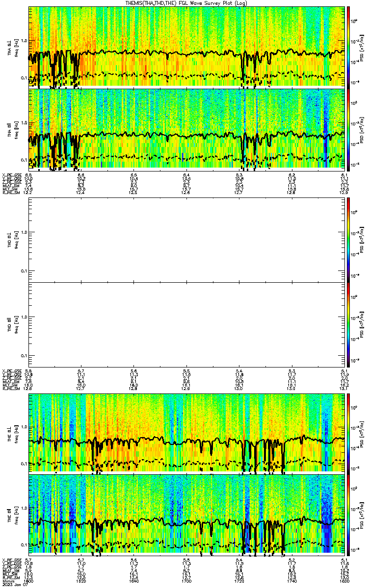Click the 1700 time label on bottom axis

coord(186,581)
